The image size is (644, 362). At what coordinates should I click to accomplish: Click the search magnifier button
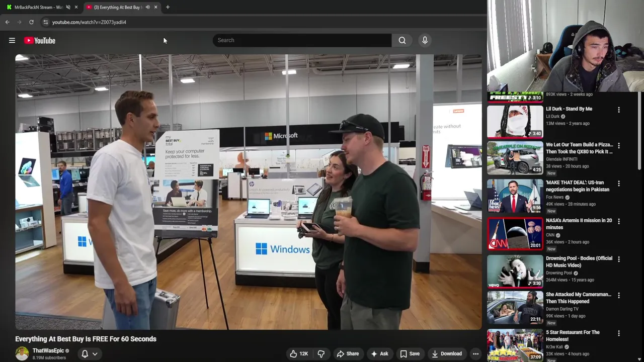coord(402,40)
